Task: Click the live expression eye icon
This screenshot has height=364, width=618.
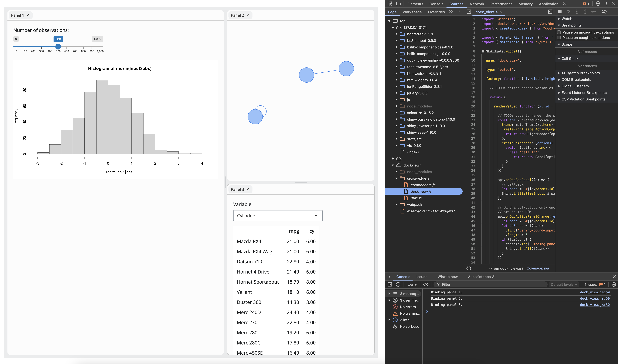Action: (426, 284)
